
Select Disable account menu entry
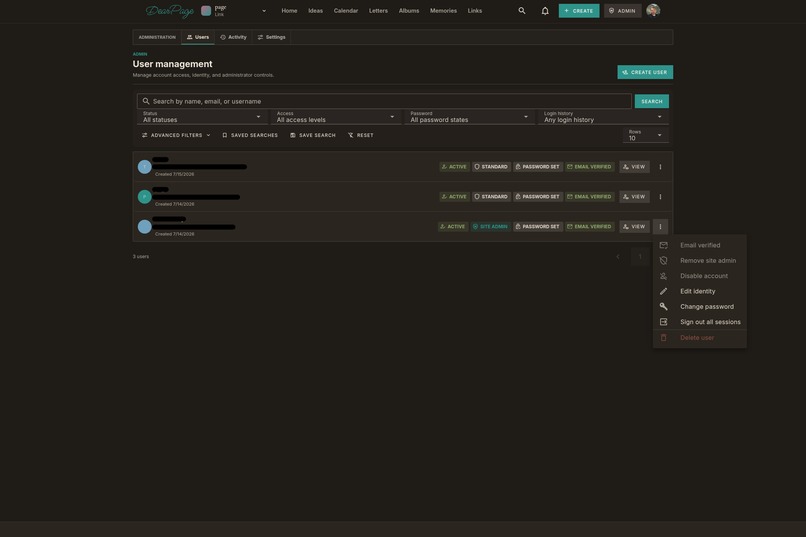[700, 276]
